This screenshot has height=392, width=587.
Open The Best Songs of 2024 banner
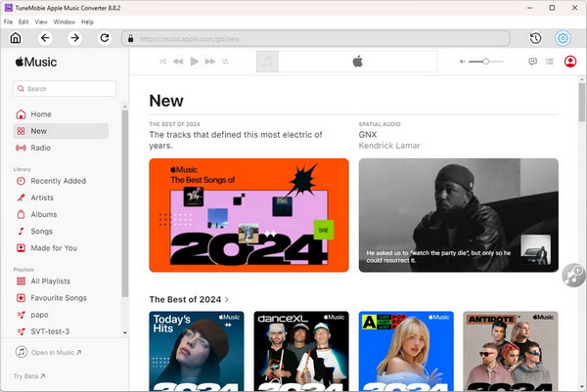coord(248,215)
